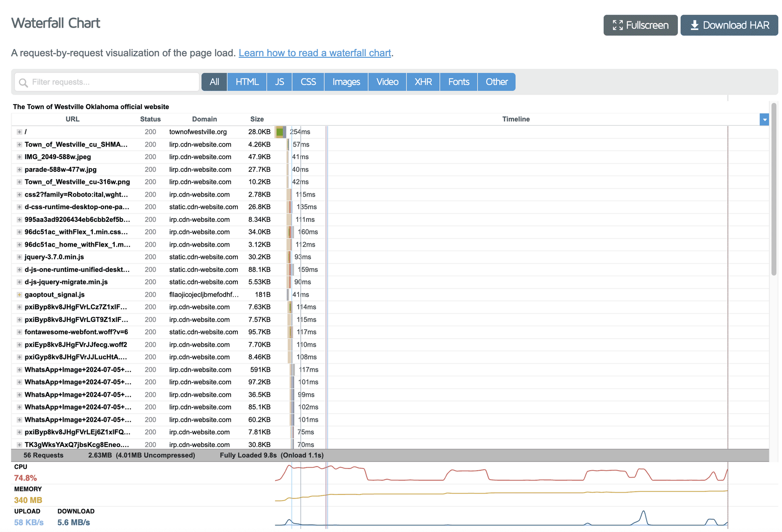
Task: Expand the jquery-3.7.0.min.js request details
Action: coord(19,257)
